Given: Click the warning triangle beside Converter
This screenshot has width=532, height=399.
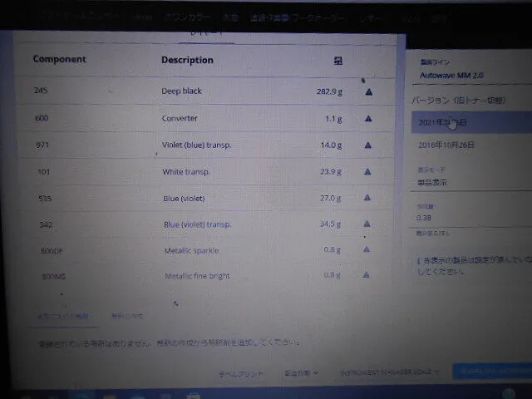Looking at the screenshot, I should (x=368, y=118).
